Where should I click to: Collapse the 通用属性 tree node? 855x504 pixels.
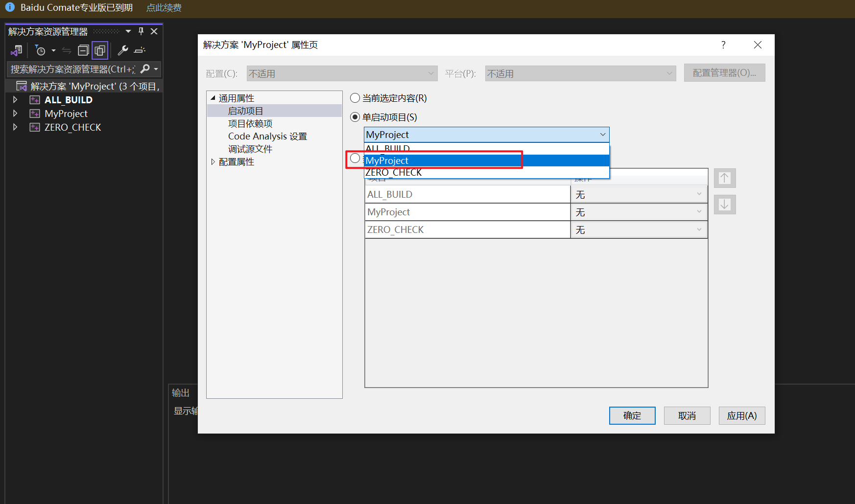click(x=213, y=98)
